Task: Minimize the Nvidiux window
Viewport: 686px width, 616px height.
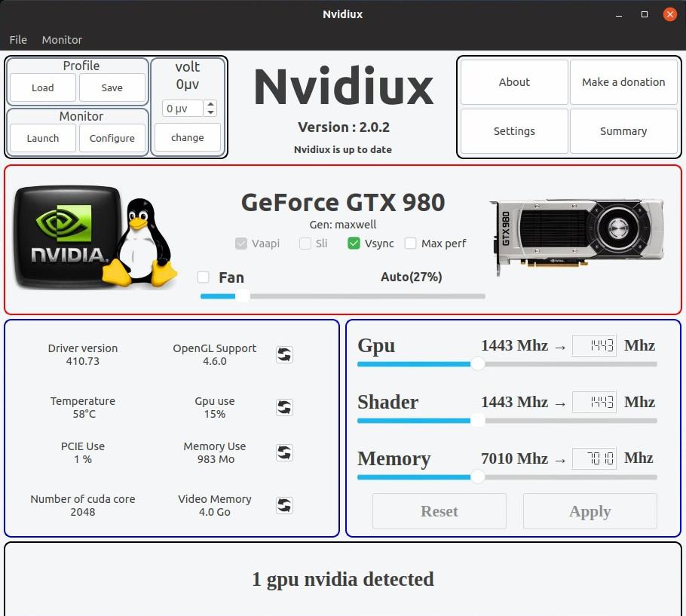Action: [619, 14]
